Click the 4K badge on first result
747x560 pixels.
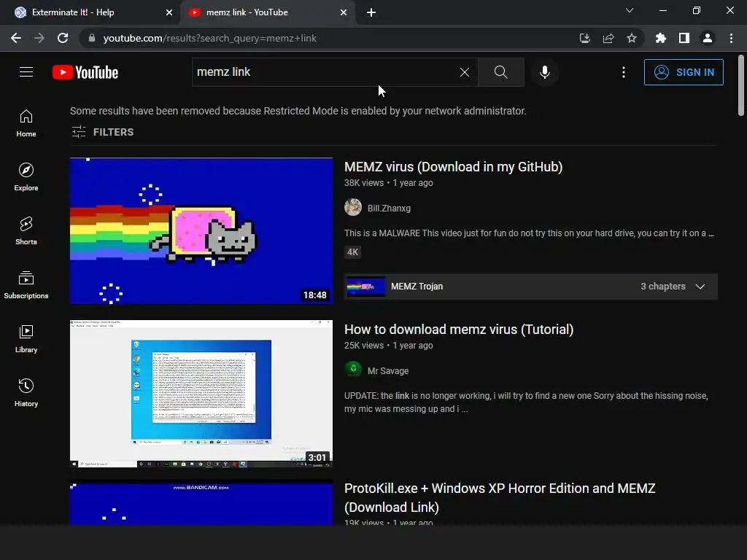(352, 252)
